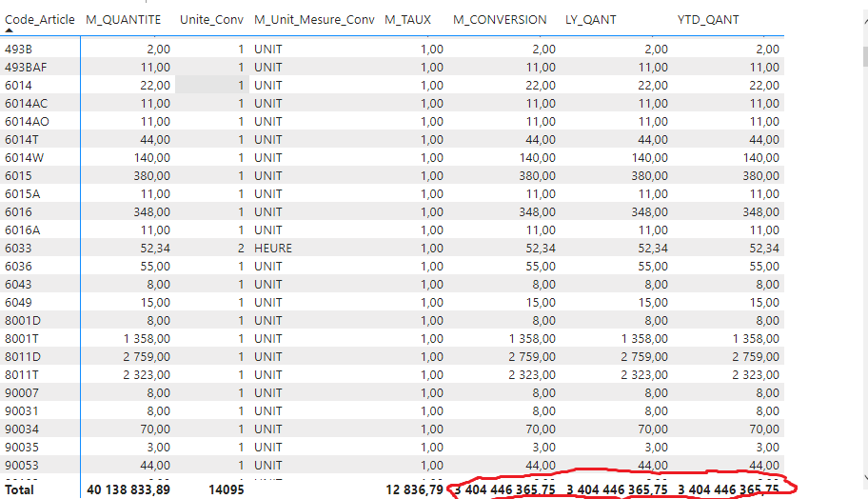
Task: Select article code 6049
Action: [18, 303]
